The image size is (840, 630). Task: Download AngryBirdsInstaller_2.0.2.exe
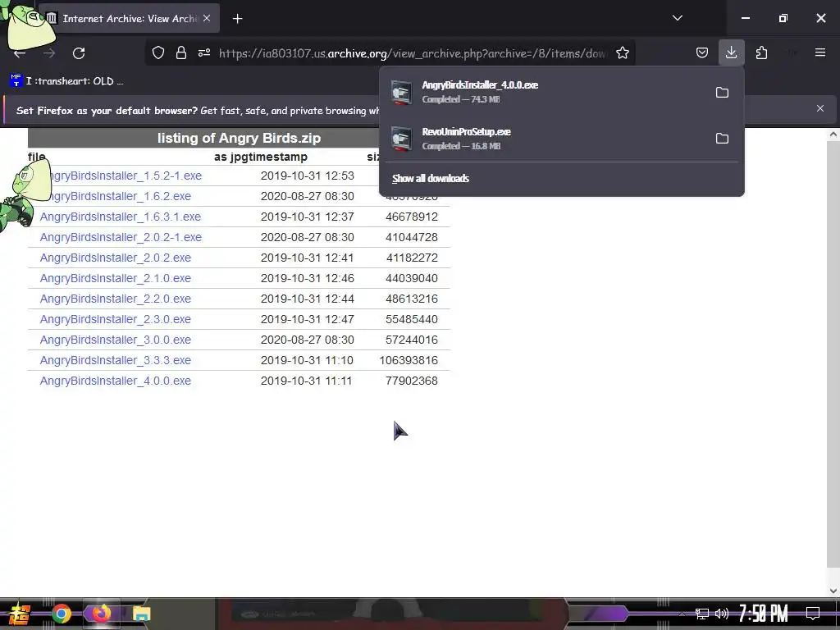coord(115,258)
